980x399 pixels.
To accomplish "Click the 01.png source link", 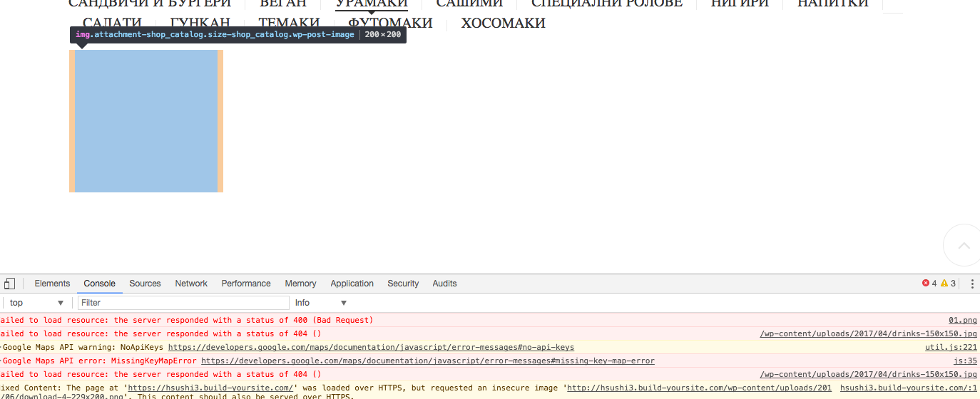I will (x=962, y=321).
